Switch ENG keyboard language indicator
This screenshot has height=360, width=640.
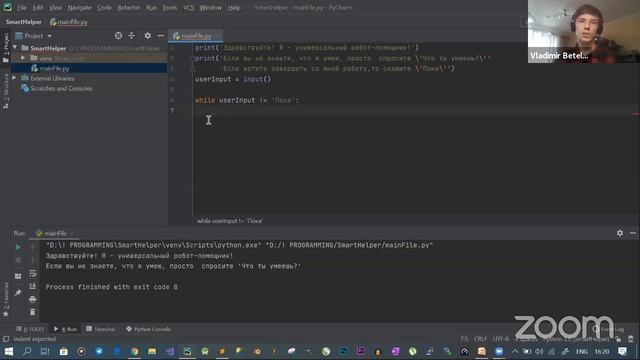(582, 351)
